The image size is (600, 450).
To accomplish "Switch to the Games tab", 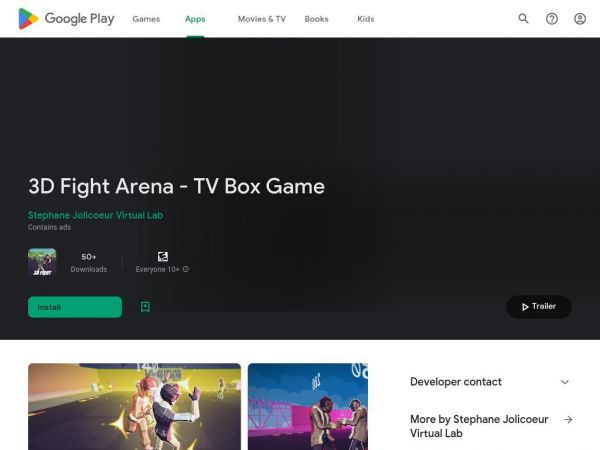I will 146,19.
